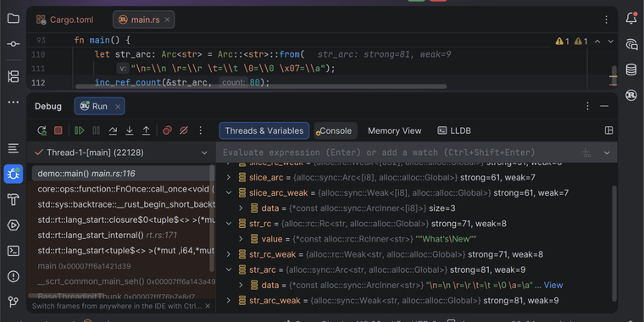Open the Services tool window
The width and height of the screenshot is (644, 322).
point(14,225)
